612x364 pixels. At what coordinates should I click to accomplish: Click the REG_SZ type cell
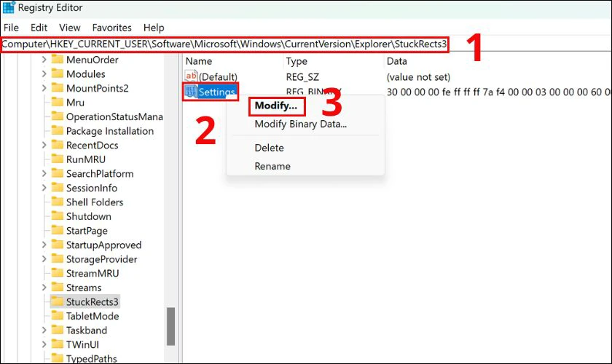click(302, 77)
